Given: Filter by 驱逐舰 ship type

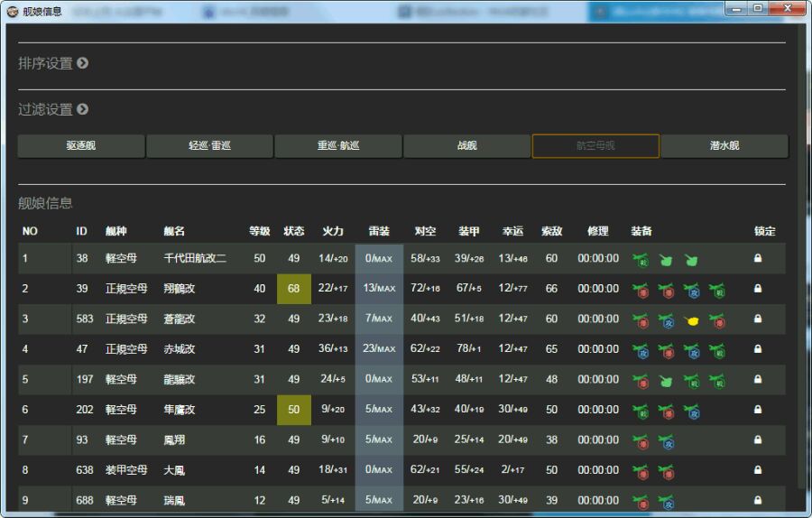Looking at the screenshot, I should 81,145.
